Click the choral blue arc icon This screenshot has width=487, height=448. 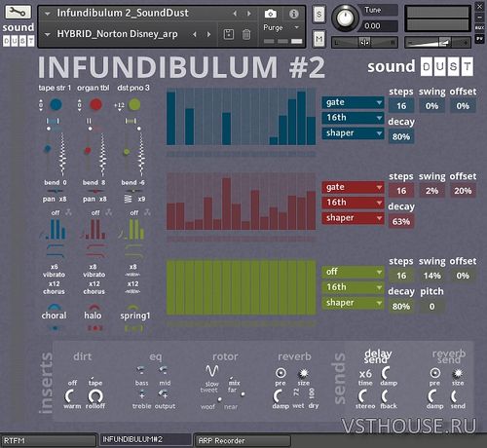55,307
